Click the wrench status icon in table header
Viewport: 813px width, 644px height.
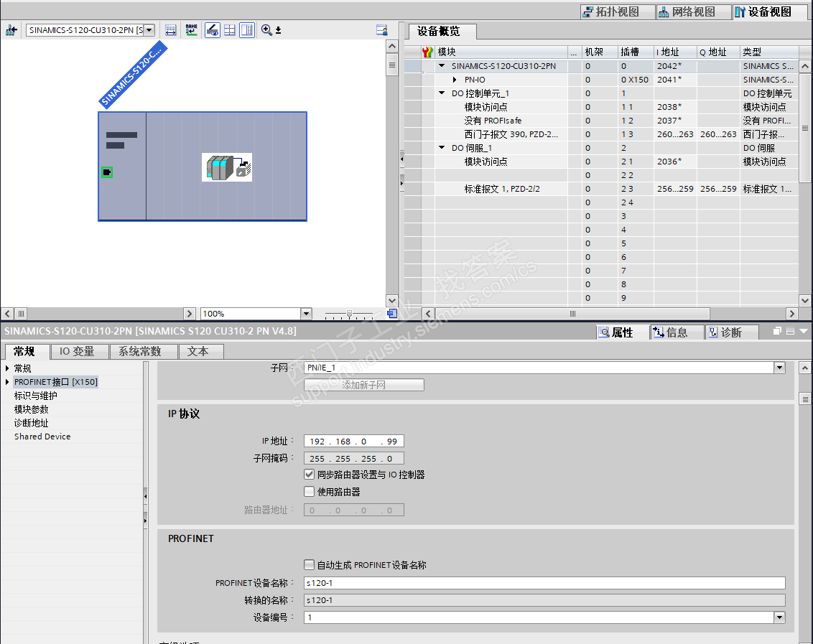coord(427,52)
